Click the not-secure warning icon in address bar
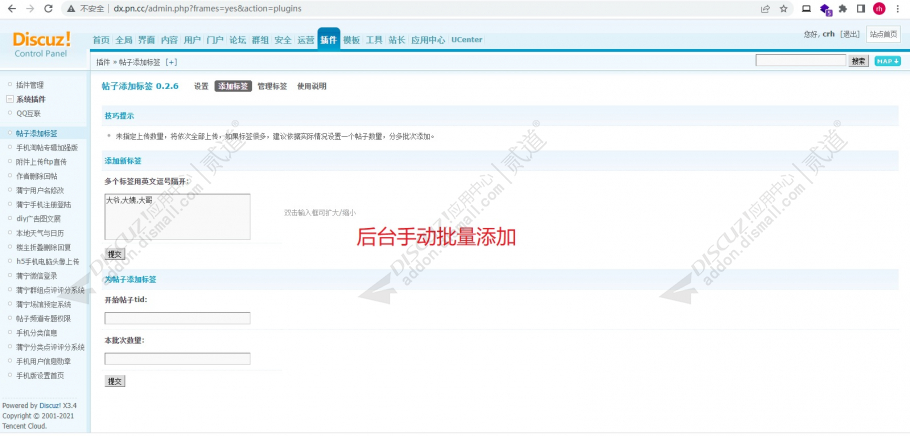The image size is (910, 436). point(71,9)
